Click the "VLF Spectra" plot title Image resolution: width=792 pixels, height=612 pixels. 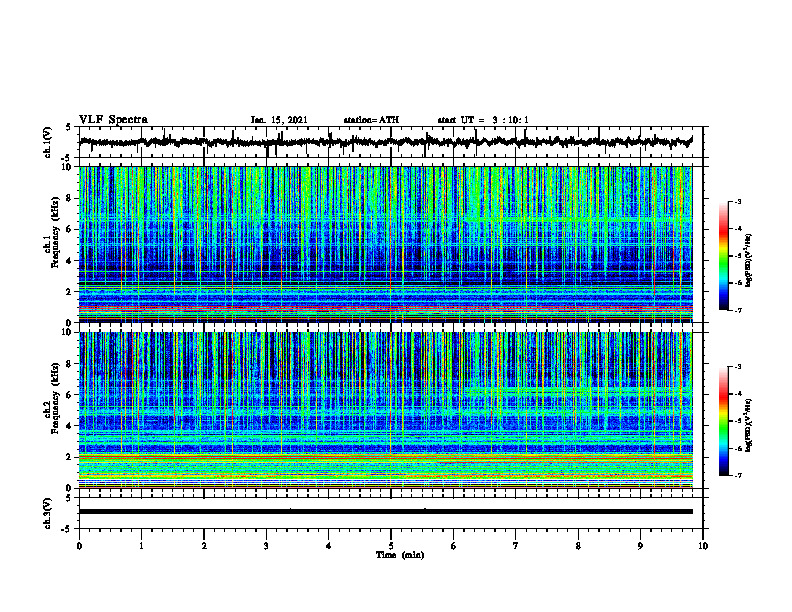click(x=113, y=120)
